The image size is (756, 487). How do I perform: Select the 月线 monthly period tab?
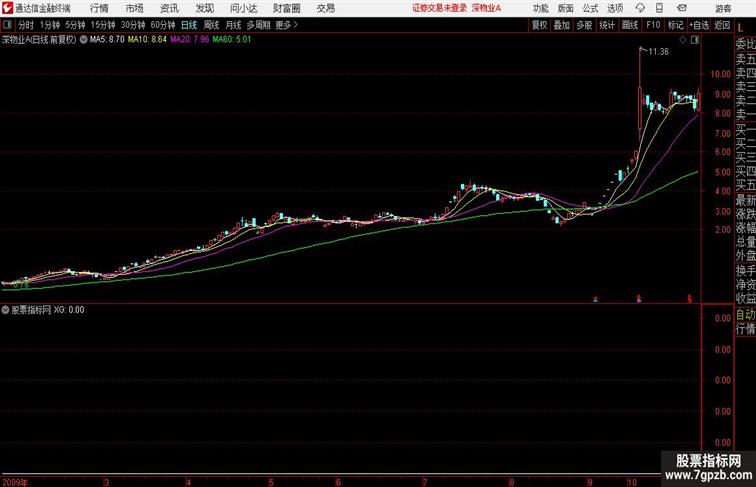click(233, 25)
